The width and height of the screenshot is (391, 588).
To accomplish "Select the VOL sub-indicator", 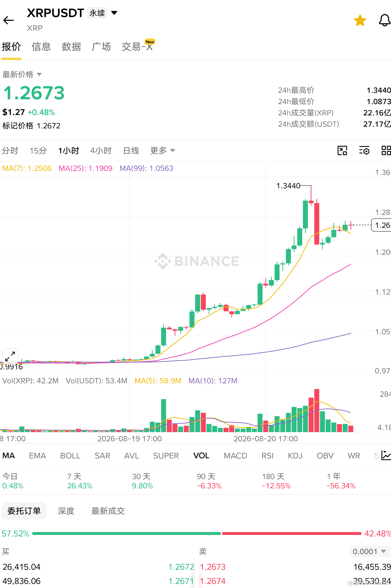I will point(201,456).
